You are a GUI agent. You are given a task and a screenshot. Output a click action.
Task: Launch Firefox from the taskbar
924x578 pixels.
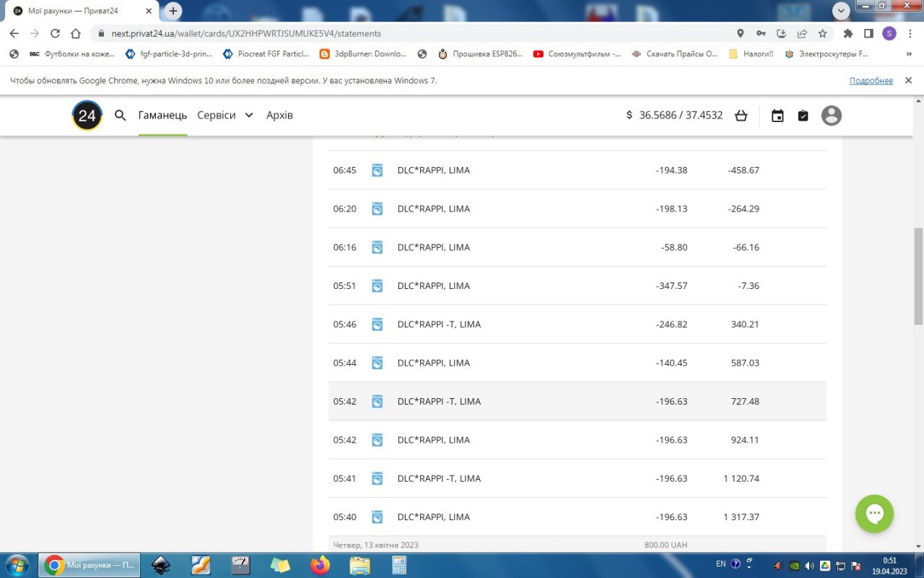tap(320, 565)
